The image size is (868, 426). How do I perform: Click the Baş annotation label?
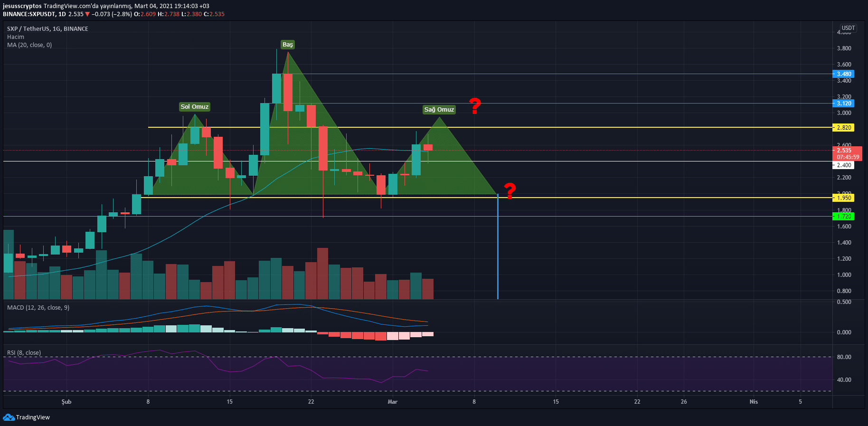pyautogui.click(x=288, y=45)
